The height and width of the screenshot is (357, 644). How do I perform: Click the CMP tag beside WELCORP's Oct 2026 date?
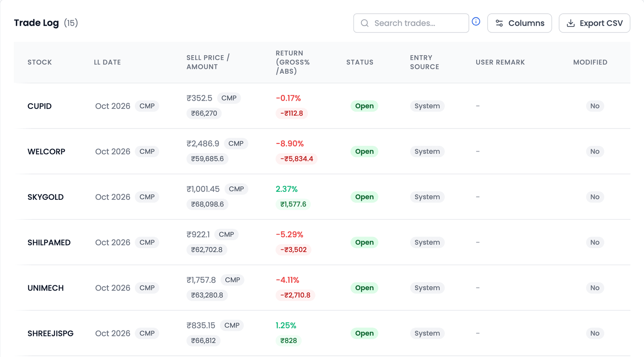[147, 152]
